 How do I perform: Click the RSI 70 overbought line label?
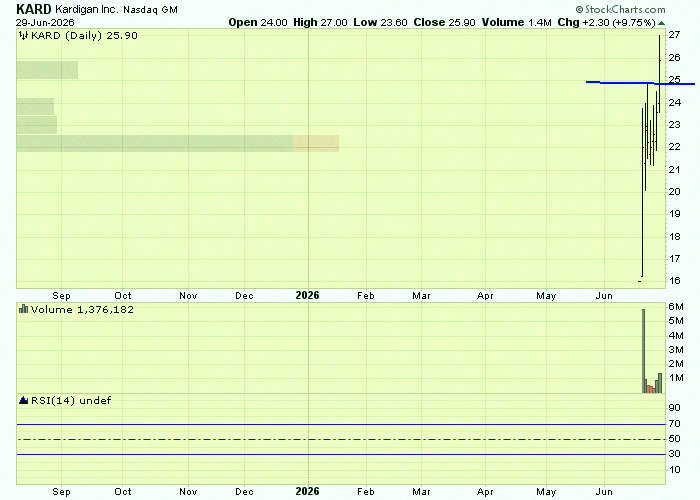click(675, 424)
